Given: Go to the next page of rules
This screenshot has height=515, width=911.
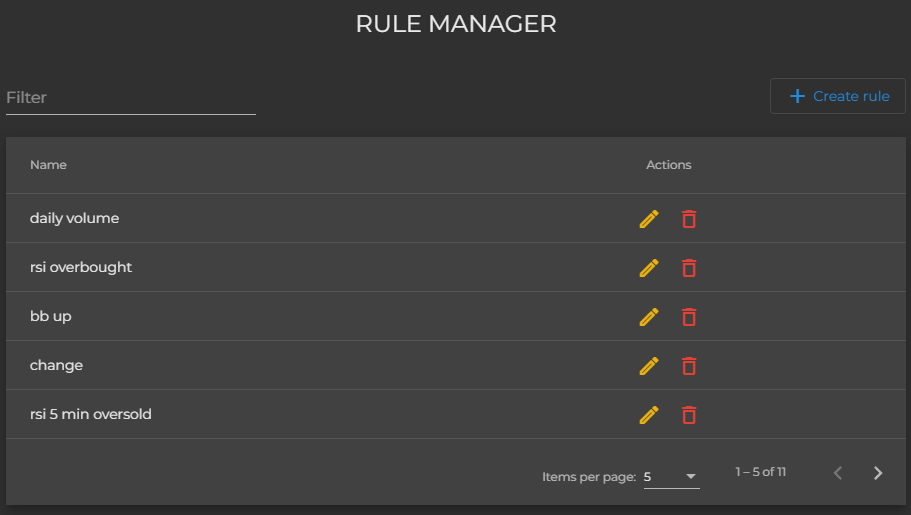Looking at the screenshot, I should point(878,473).
